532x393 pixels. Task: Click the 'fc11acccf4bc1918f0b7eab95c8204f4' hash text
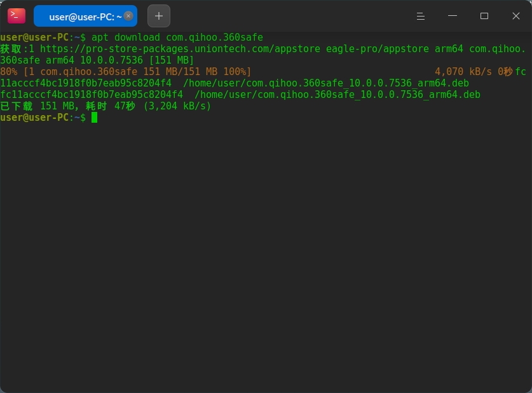tap(92, 95)
